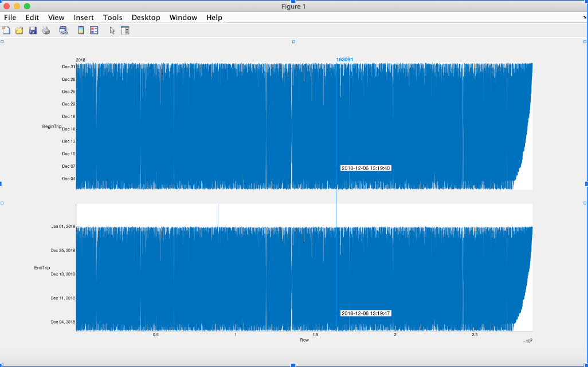Open the Edit menu

click(x=32, y=18)
